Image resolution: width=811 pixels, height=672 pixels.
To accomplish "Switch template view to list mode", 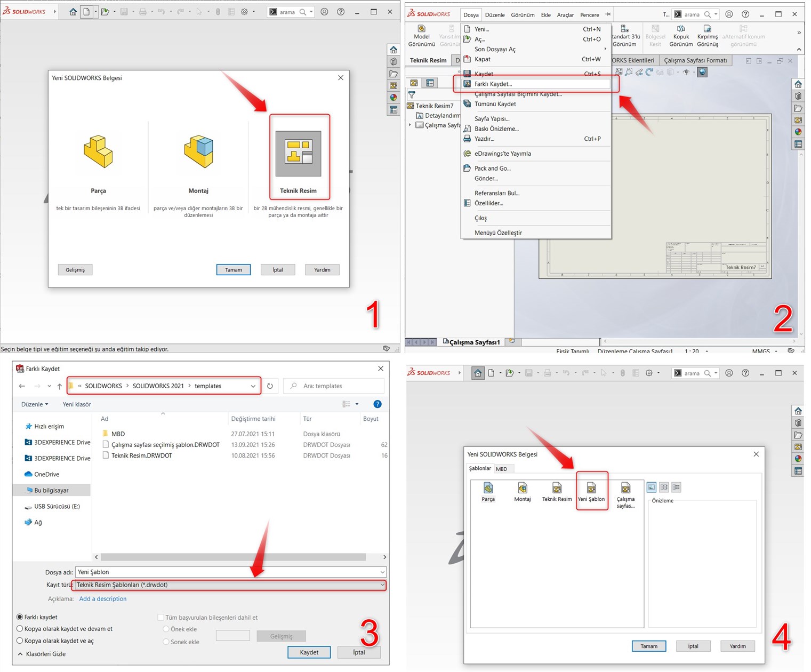I will tap(664, 487).
